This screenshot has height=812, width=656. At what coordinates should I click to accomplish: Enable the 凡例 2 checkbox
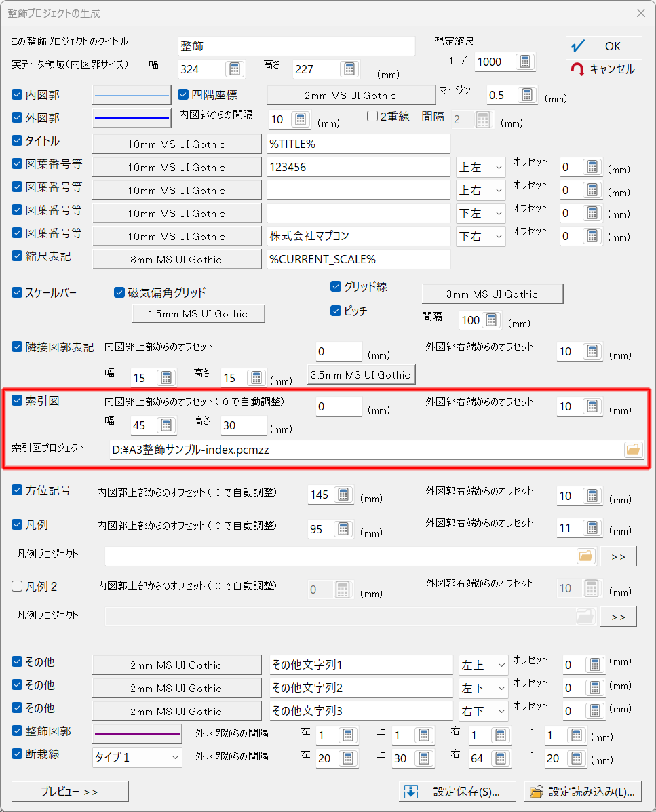tap(18, 587)
